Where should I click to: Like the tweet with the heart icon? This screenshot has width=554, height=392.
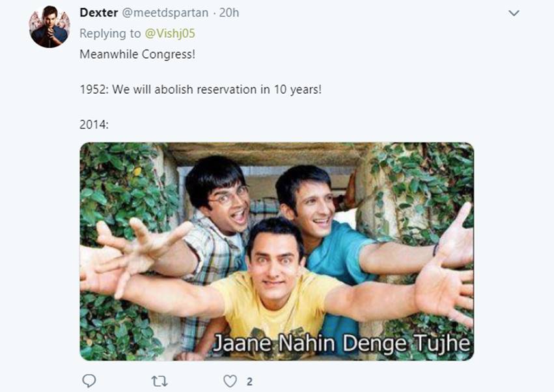coord(230,382)
